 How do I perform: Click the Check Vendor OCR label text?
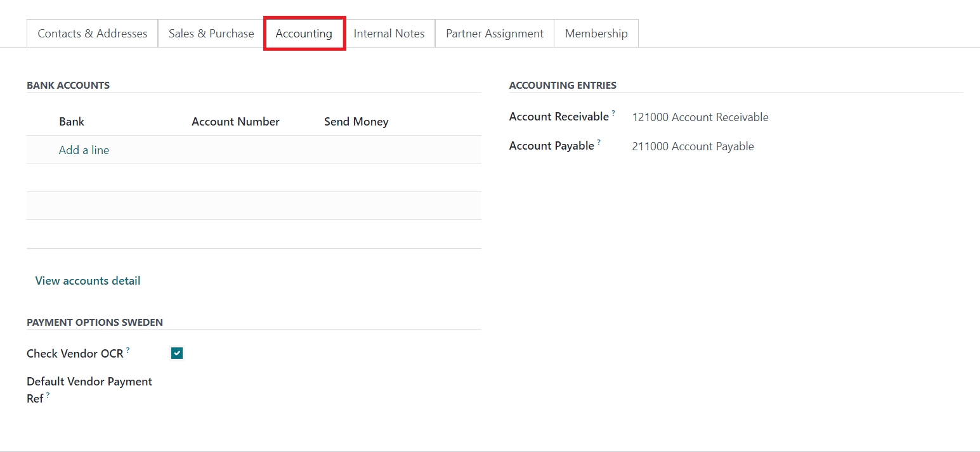(75, 354)
